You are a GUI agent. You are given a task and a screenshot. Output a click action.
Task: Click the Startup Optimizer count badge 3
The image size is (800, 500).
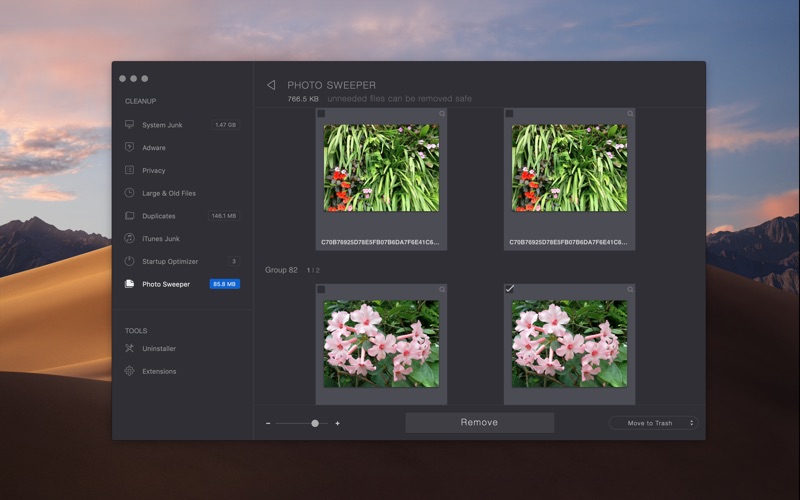234,261
